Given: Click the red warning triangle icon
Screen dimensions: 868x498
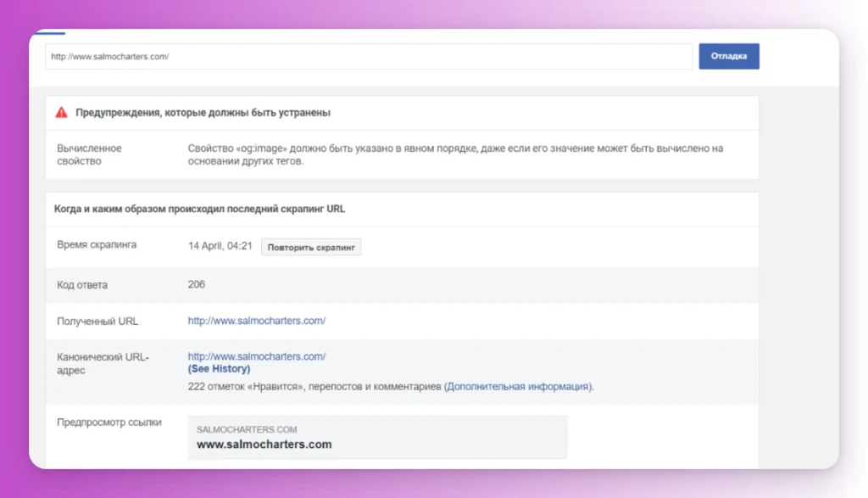Looking at the screenshot, I should coord(61,113).
